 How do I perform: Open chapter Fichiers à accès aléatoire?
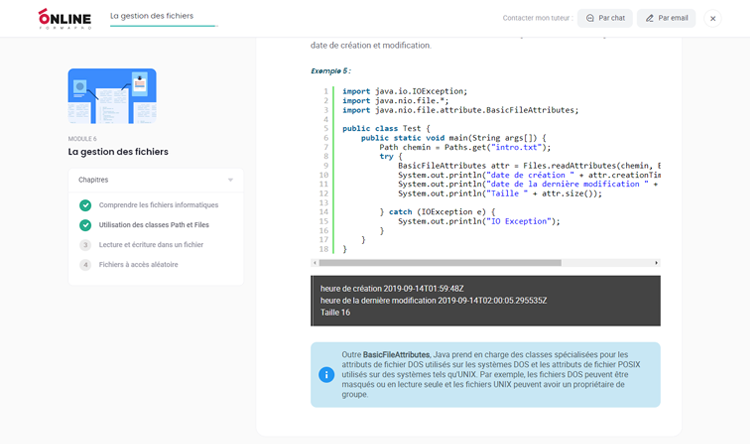click(138, 265)
